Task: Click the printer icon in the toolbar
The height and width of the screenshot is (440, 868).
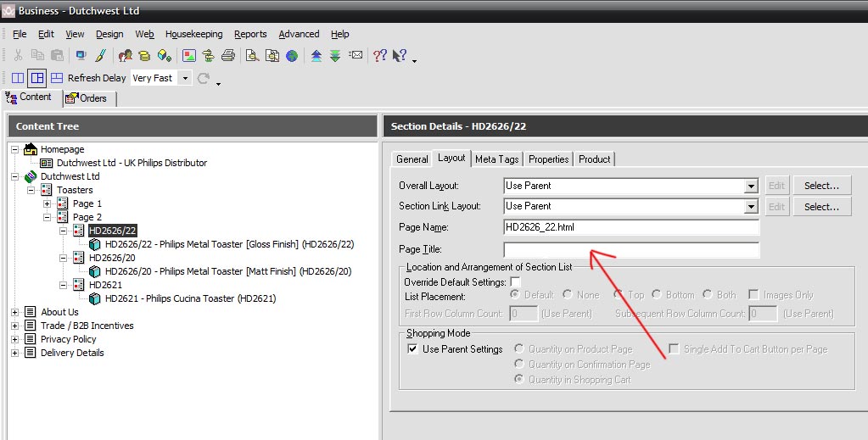Action: coord(227,56)
